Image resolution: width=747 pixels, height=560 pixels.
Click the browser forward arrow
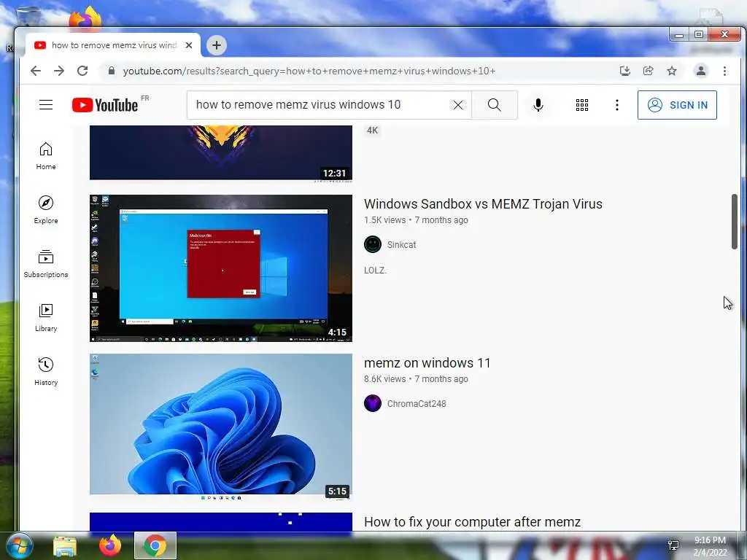pyautogui.click(x=59, y=71)
